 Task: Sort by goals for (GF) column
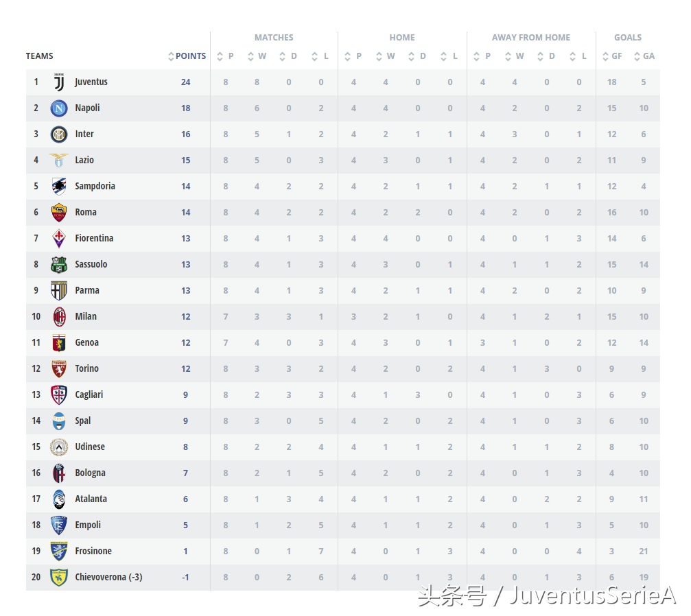point(612,56)
